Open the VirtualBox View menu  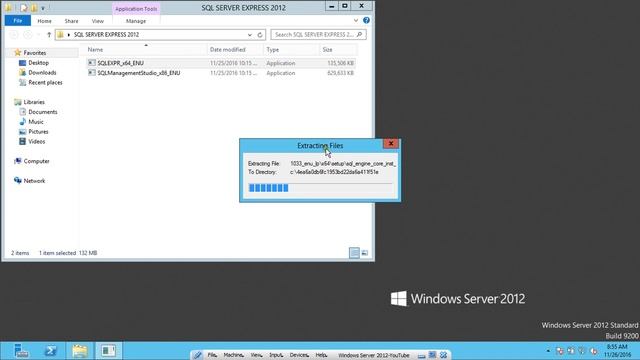[x=256, y=355]
